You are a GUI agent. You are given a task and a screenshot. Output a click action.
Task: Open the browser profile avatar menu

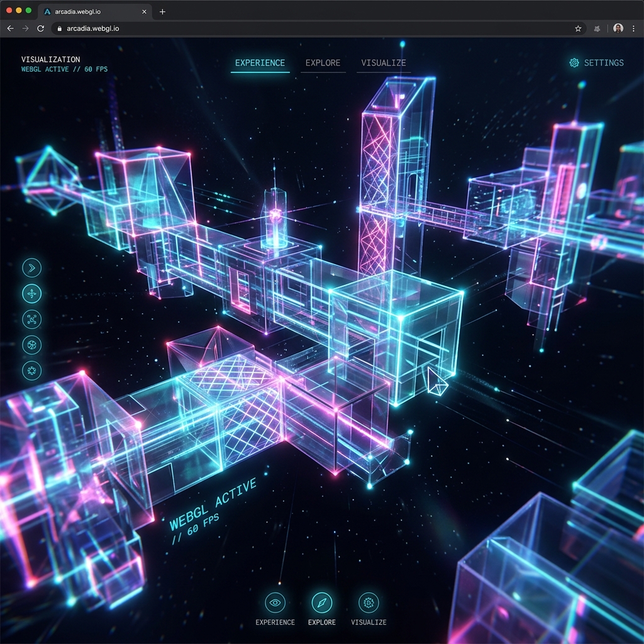pos(618,28)
